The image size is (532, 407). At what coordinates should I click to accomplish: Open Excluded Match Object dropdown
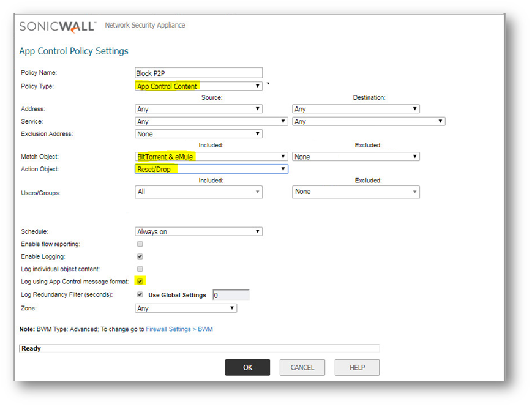click(356, 157)
